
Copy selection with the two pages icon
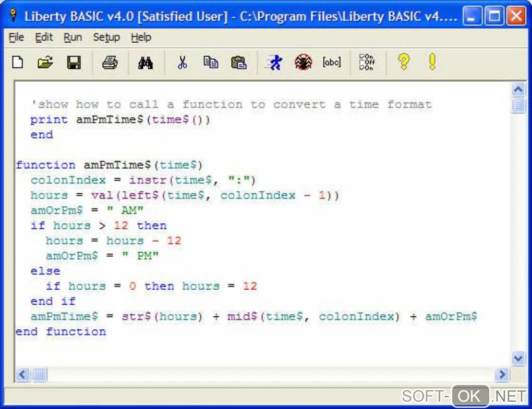pos(210,63)
